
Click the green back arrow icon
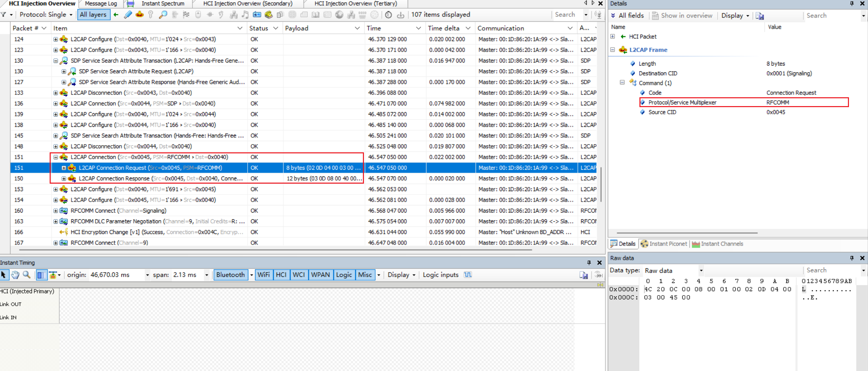point(116,15)
